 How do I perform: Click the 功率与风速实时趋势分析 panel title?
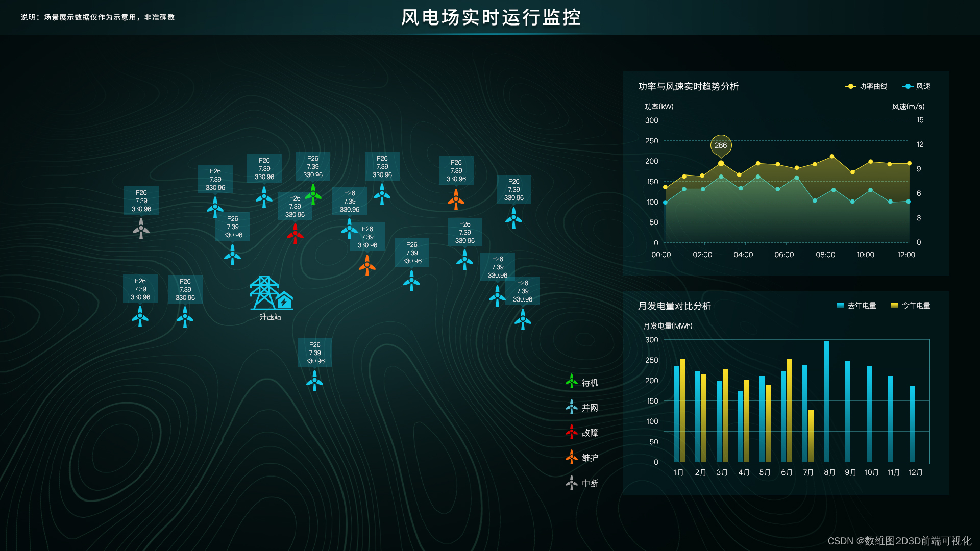[x=688, y=86]
